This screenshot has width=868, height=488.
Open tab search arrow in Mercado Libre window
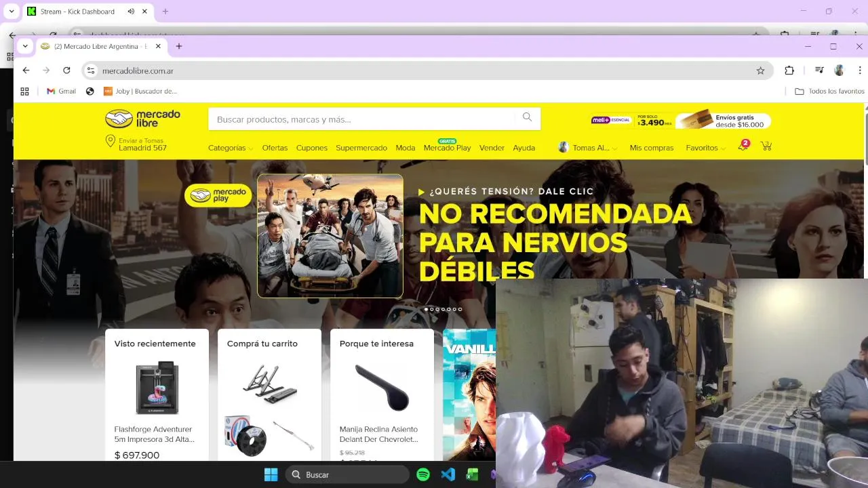click(x=25, y=46)
